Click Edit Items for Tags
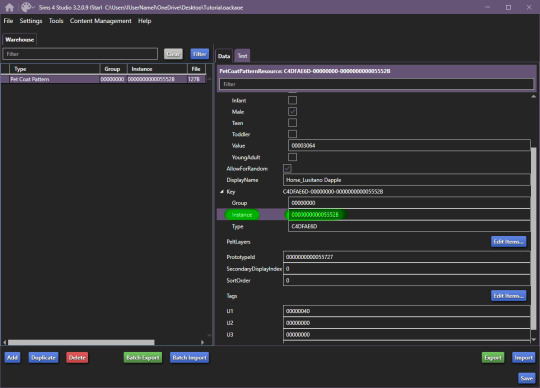 coord(508,296)
